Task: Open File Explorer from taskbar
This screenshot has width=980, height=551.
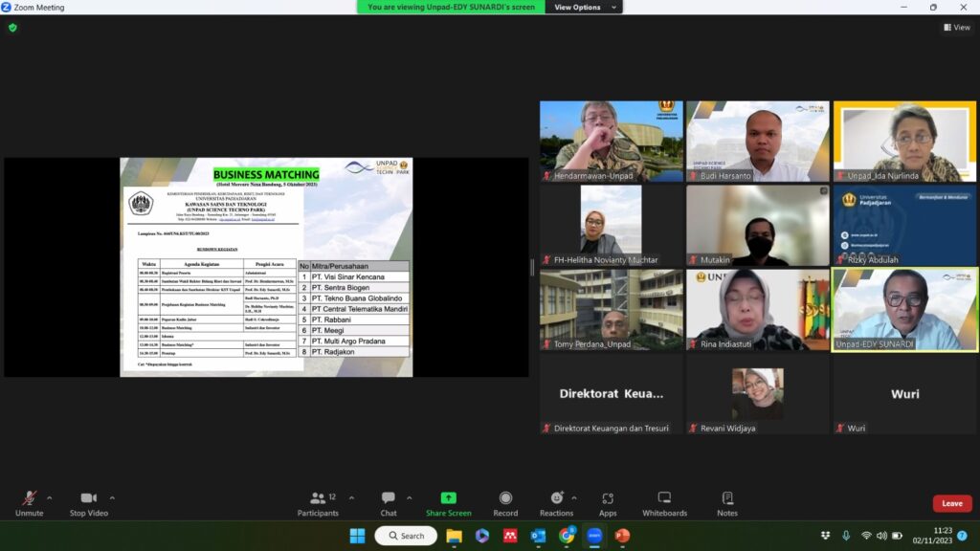Action: coord(454,536)
